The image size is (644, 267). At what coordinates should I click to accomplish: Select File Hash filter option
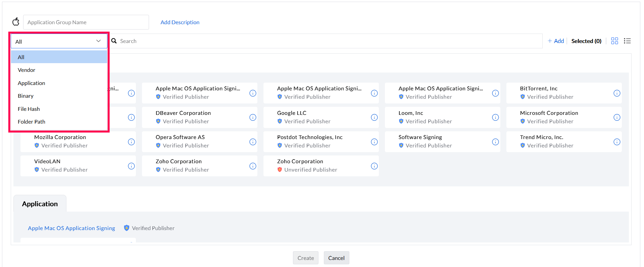tap(29, 109)
